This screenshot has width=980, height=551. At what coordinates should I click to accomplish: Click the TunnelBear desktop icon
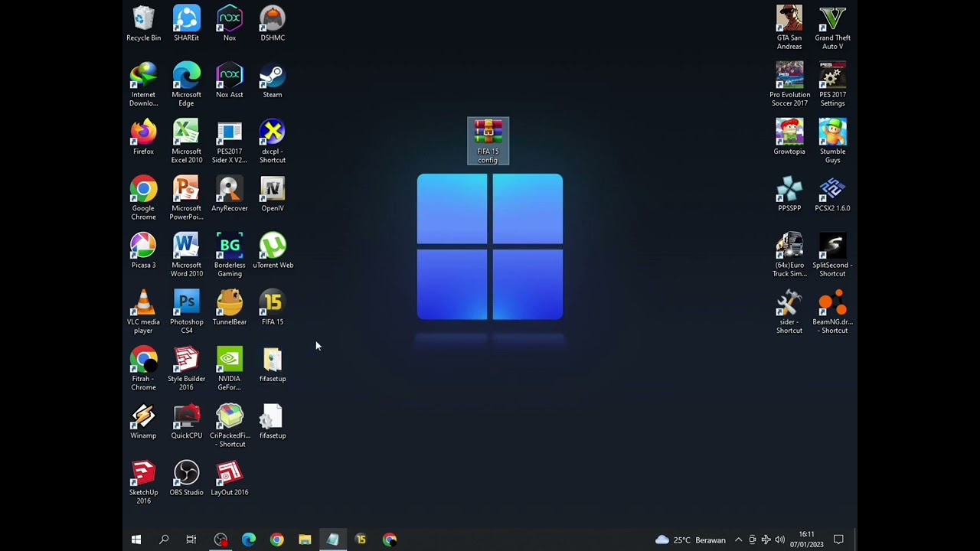(230, 308)
